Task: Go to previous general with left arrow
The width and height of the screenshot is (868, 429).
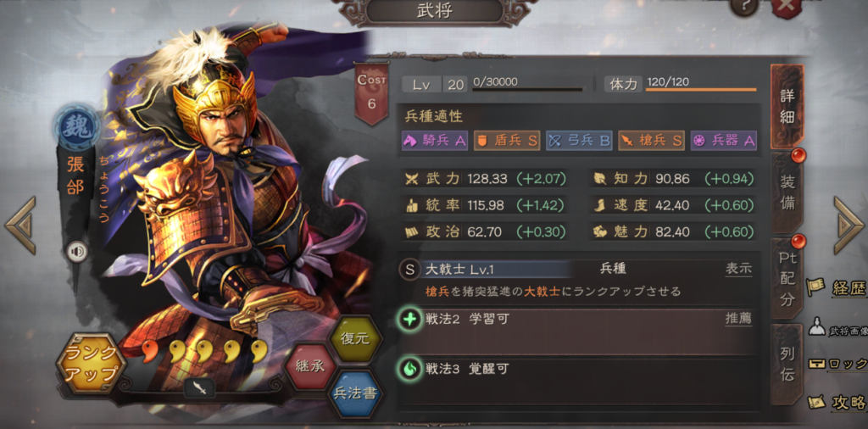Action: (20, 226)
